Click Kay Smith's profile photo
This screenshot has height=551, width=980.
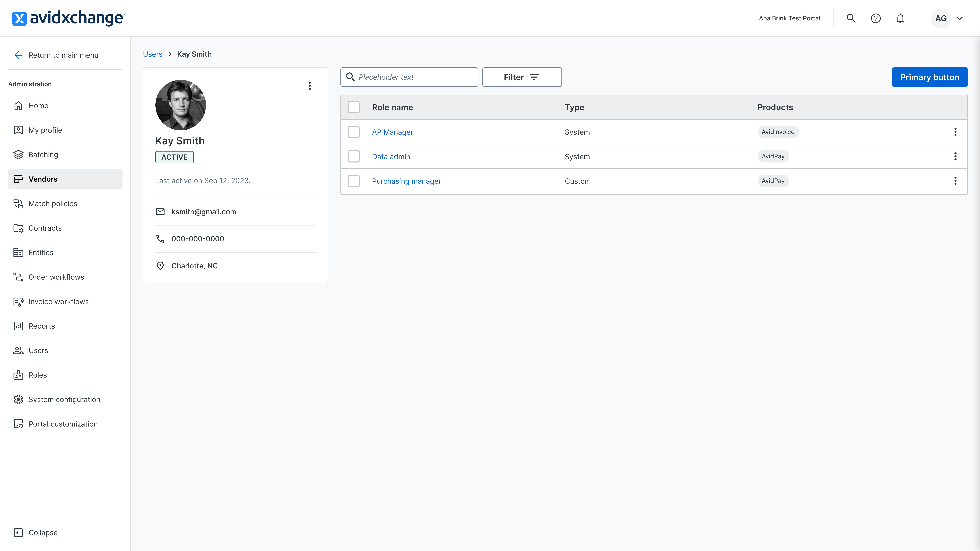tap(181, 105)
